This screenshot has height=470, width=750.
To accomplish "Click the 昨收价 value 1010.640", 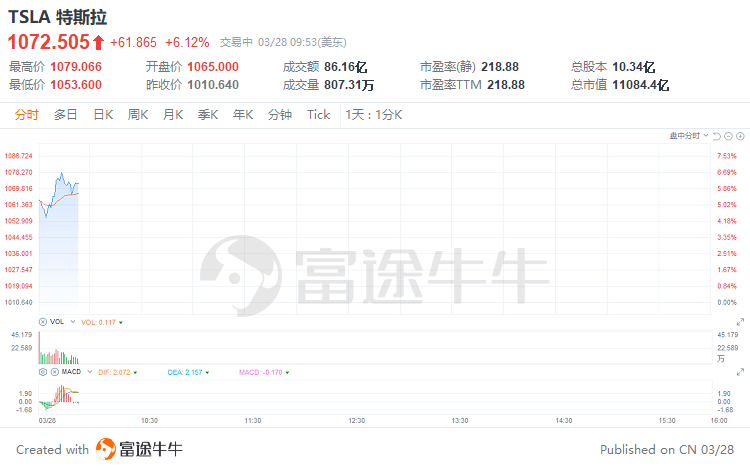I will coord(213,85).
